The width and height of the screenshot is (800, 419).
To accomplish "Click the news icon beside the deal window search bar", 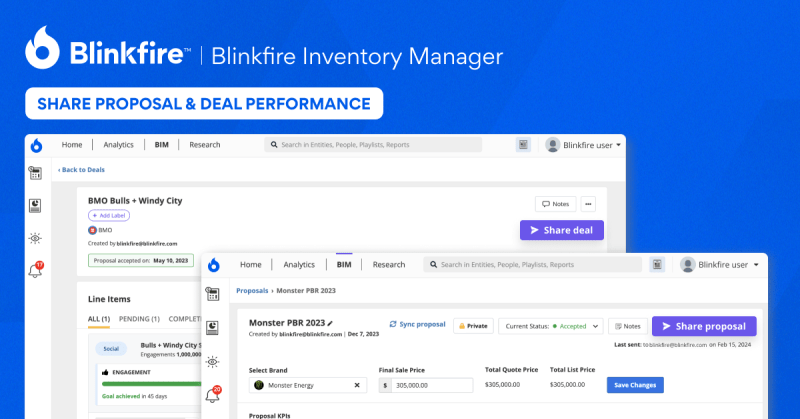I will 523,145.
